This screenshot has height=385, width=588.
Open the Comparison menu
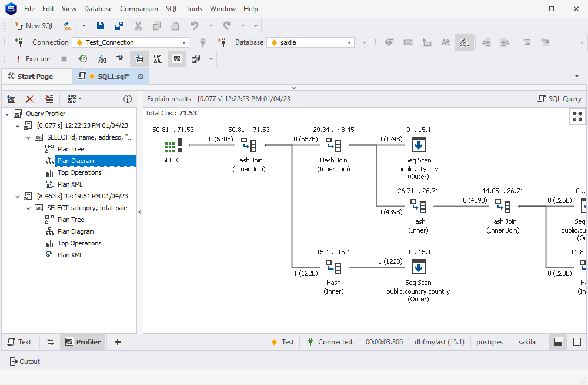(139, 9)
